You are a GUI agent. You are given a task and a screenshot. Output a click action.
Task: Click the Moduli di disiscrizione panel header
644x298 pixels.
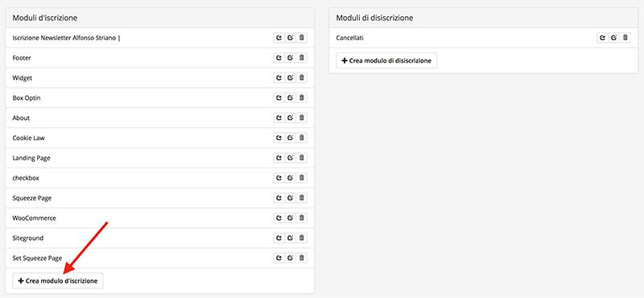point(484,18)
